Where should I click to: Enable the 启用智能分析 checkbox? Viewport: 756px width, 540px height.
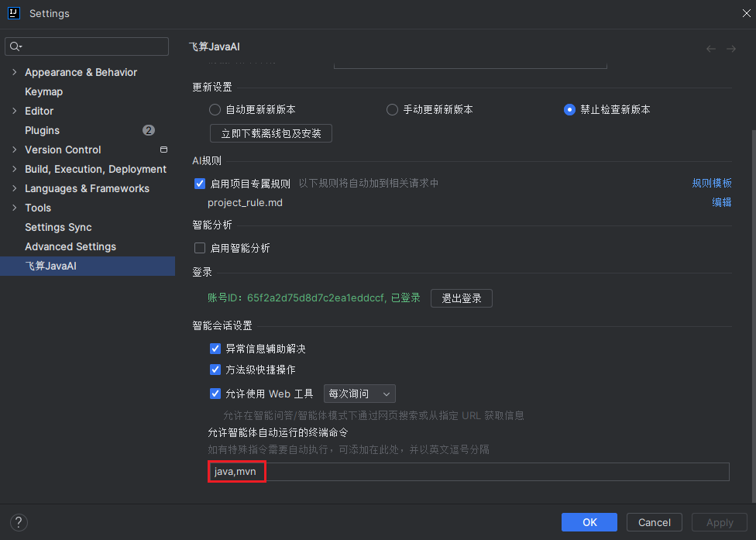pos(200,248)
